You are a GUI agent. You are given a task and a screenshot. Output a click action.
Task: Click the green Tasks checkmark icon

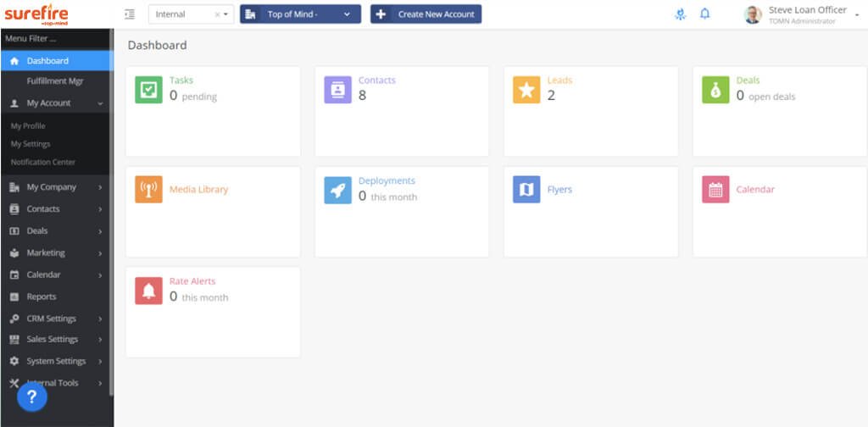148,90
